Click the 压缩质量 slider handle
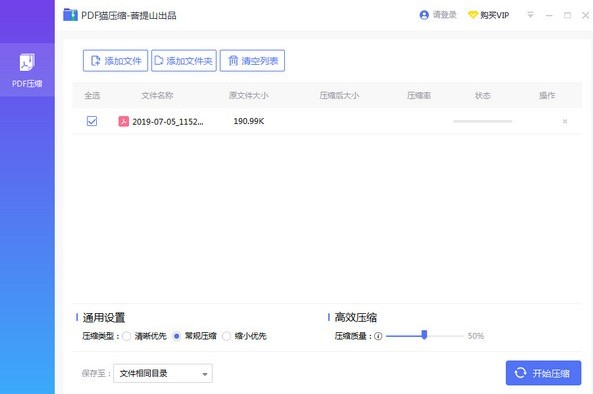Viewport: 593px width, 394px height. (x=424, y=335)
